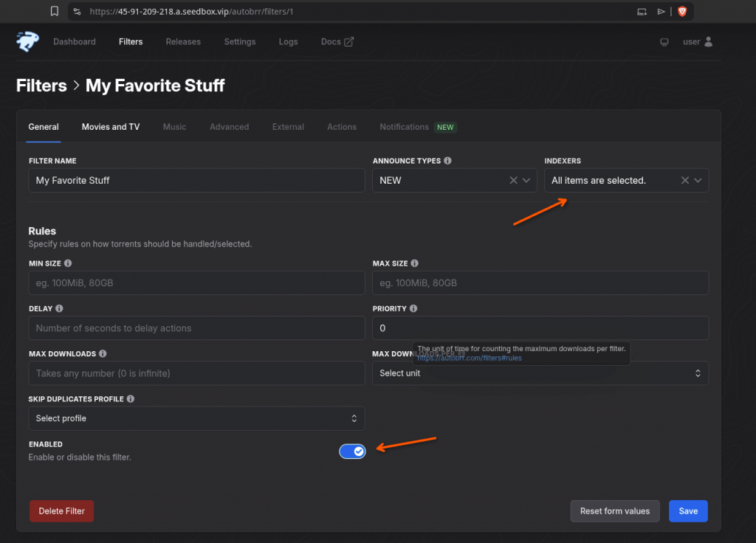Click the Filter Name input field

point(196,180)
